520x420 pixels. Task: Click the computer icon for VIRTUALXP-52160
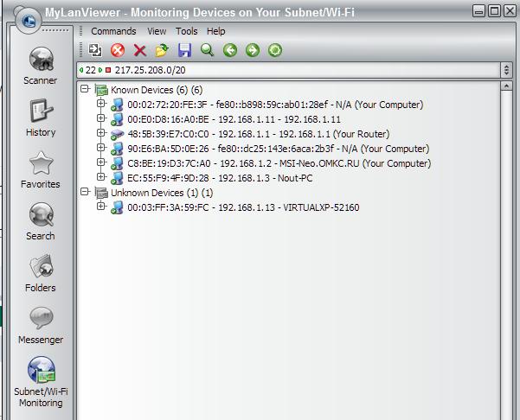[x=117, y=207]
